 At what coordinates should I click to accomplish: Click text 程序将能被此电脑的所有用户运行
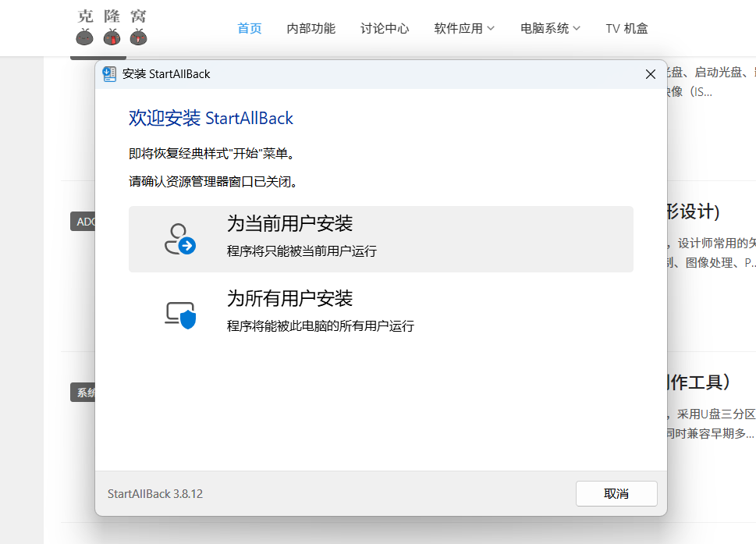point(321,326)
